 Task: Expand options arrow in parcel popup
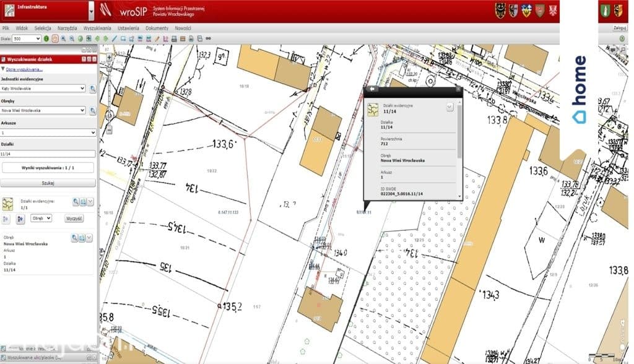coord(449,107)
